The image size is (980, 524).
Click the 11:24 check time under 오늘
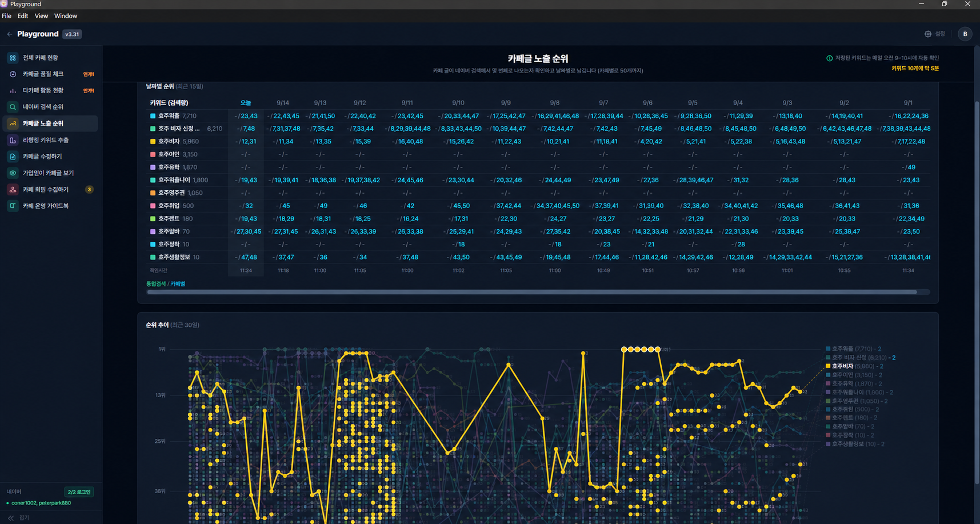pos(246,270)
